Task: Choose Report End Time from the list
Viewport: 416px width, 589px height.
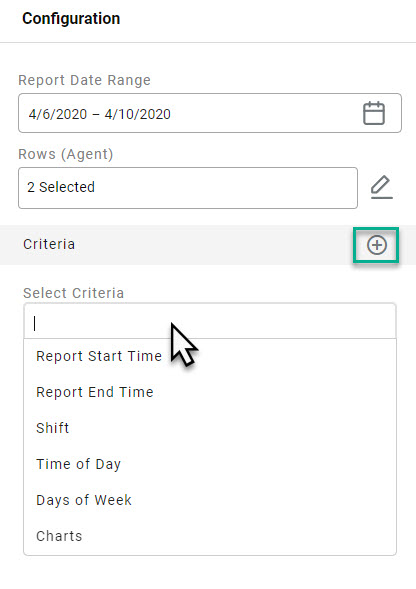Action: pyautogui.click(x=95, y=392)
